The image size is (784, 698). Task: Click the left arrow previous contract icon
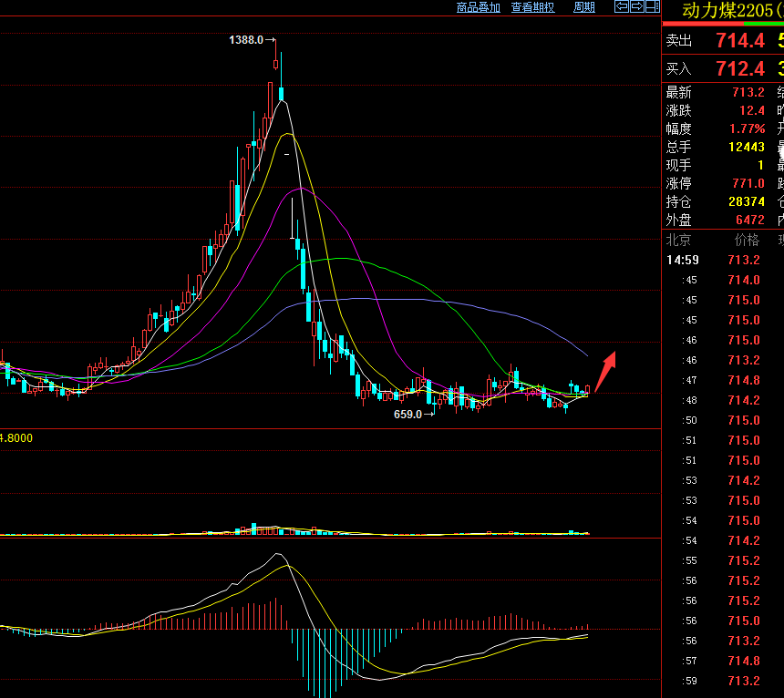click(622, 6)
